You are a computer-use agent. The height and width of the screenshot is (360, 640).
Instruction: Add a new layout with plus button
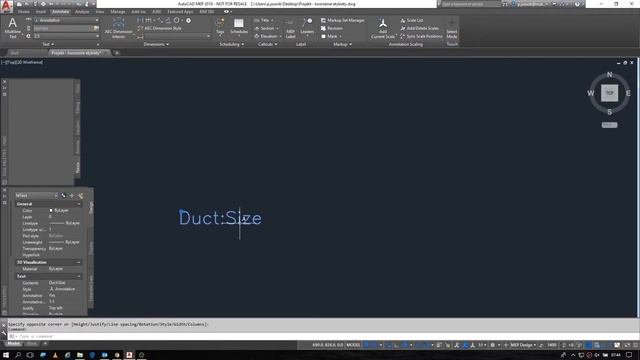pyautogui.click(x=45, y=344)
